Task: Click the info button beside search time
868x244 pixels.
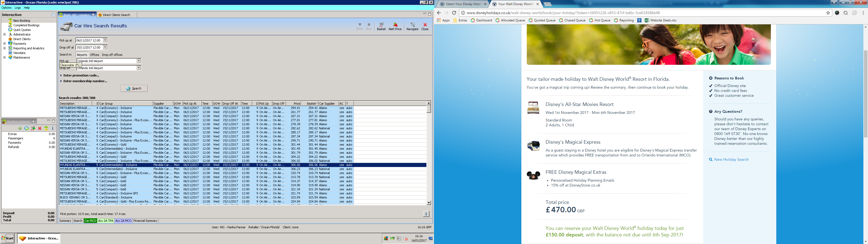Action: coord(426,214)
